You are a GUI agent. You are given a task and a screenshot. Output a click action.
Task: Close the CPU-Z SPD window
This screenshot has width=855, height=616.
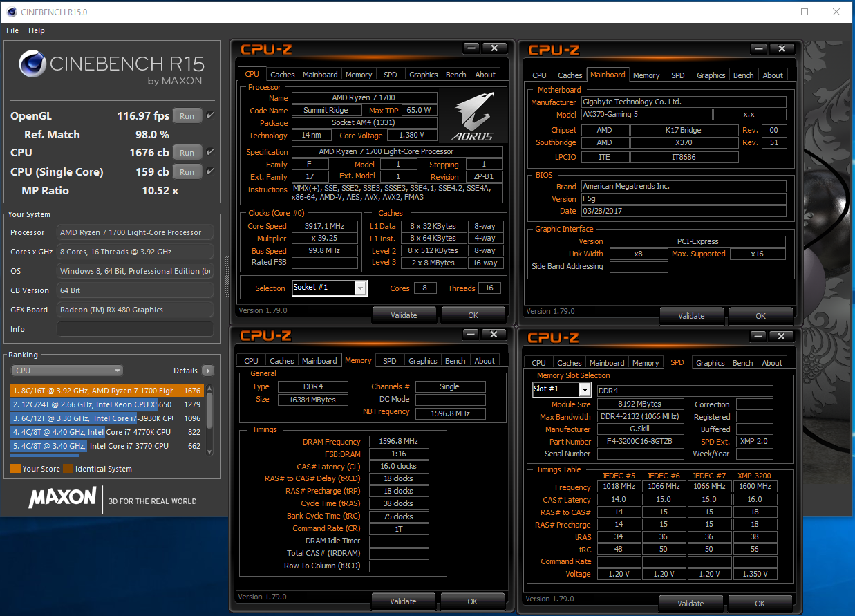(x=782, y=336)
